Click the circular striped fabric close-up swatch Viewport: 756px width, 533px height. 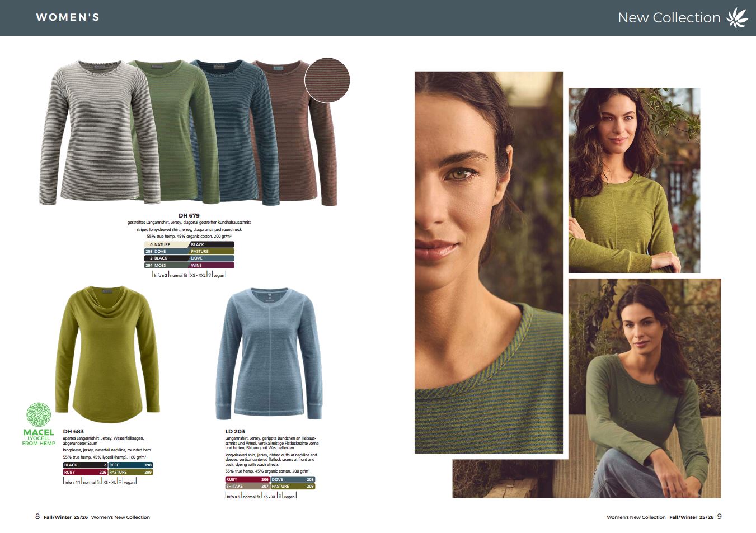click(x=327, y=80)
